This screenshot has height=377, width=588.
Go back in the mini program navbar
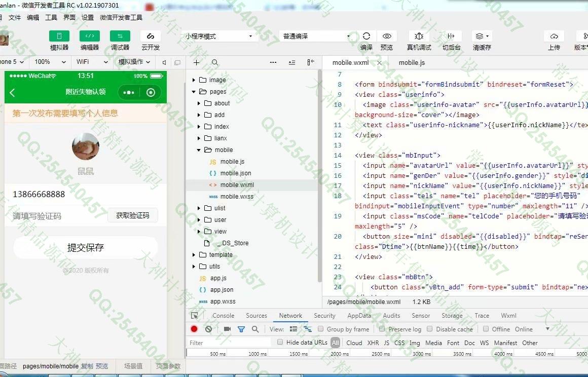click(12, 92)
